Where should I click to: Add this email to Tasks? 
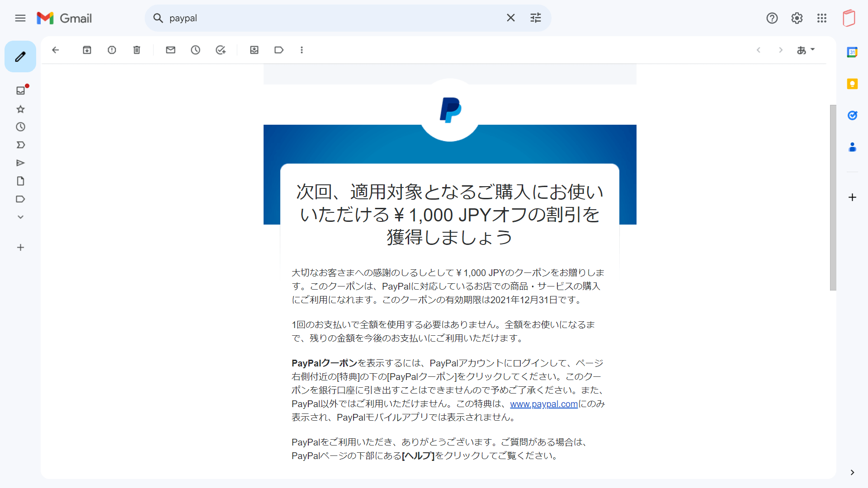[x=221, y=50]
